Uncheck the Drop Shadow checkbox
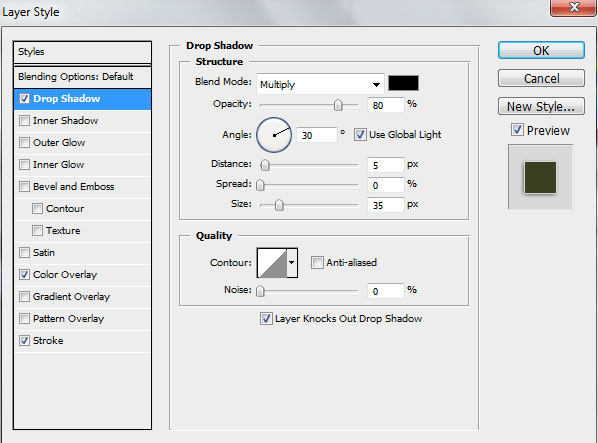 click(24, 99)
